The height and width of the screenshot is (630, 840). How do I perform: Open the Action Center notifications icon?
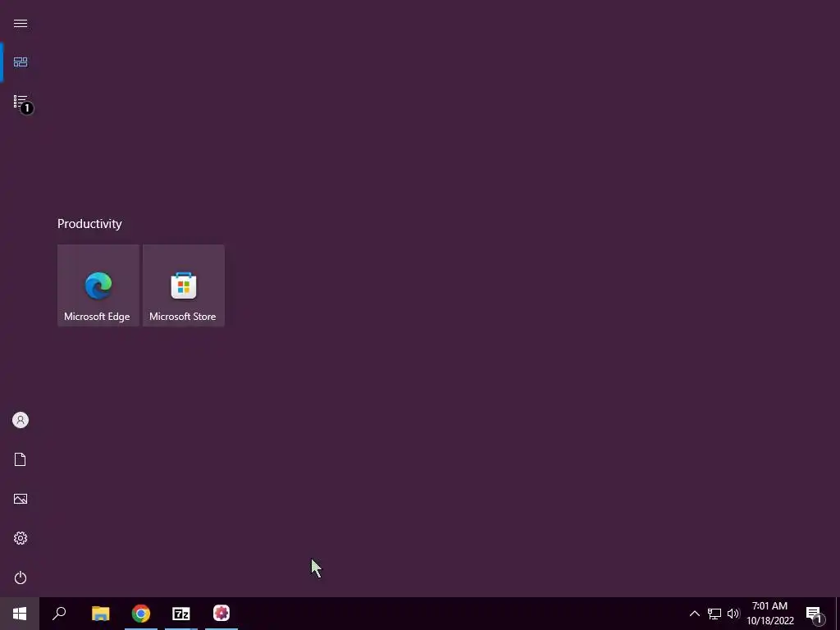click(x=816, y=614)
